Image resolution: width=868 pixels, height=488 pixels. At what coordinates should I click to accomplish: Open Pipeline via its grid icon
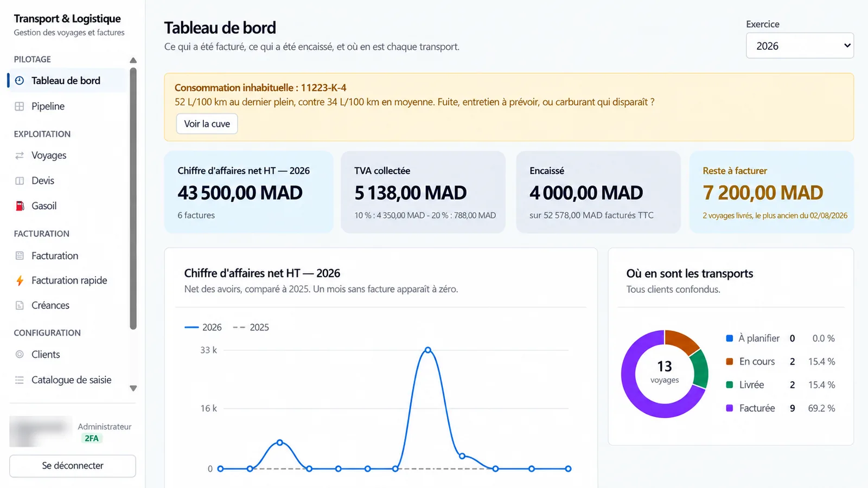point(20,106)
